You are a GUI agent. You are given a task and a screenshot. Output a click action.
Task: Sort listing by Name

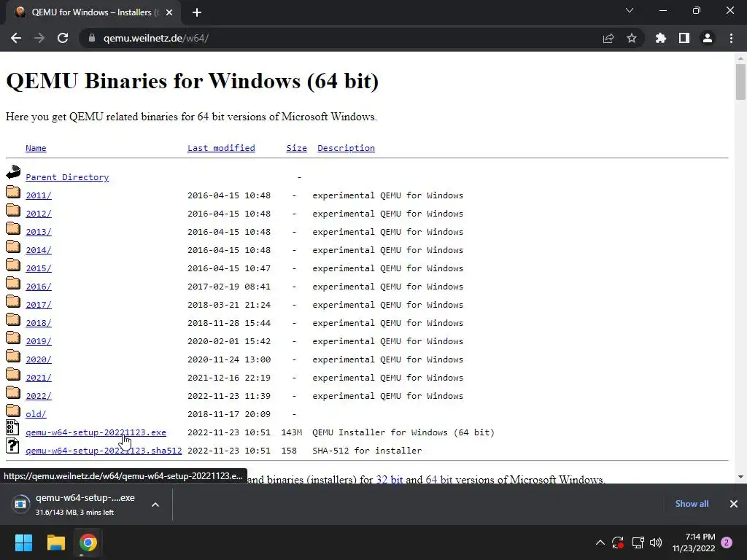(36, 148)
